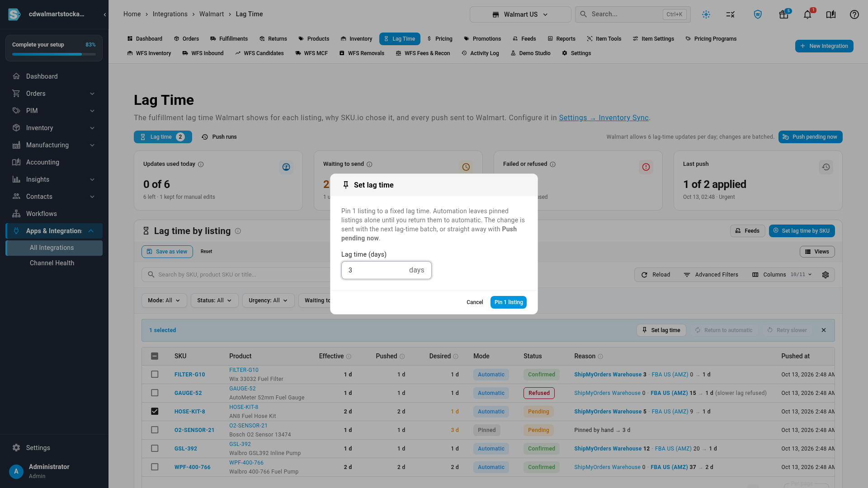Open HOSE-KIT-8 SKU link

point(190,412)
